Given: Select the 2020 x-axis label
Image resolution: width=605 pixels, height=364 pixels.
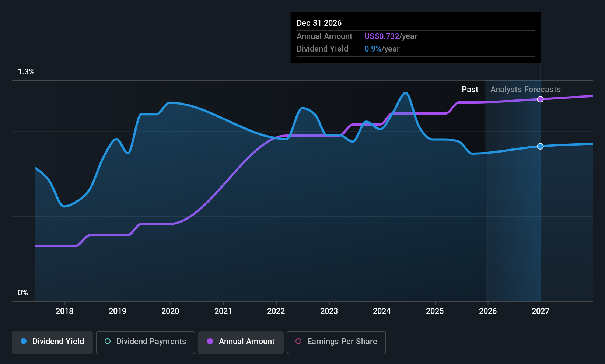Looking at the screenshot, I should pyautogui.click(x=170, y=311).
